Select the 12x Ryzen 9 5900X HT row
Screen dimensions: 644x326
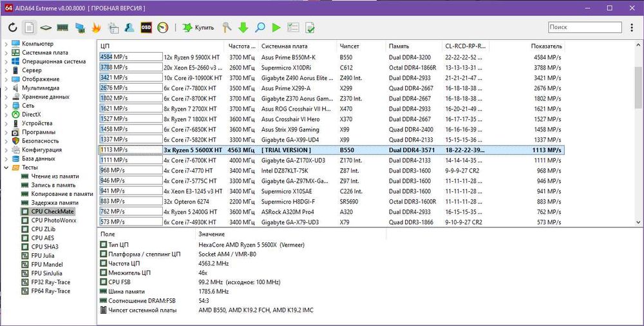coord(331,57)
